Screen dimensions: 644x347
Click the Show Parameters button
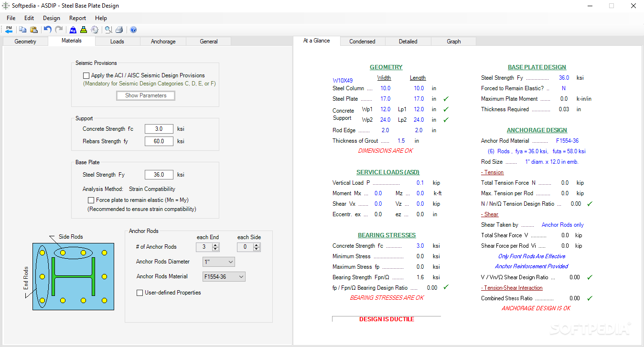click(x=146, y=95)
